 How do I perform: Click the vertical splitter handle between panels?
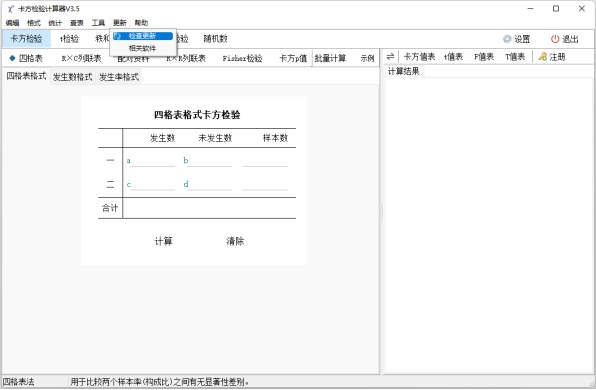pyautogui.click(x=381, y=211)
